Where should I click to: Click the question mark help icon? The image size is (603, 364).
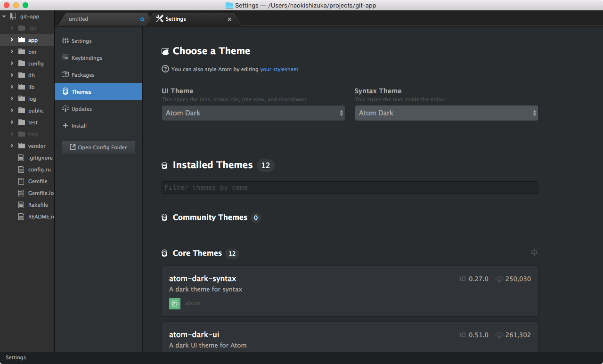pyautogui.click(x=165, y=69)
